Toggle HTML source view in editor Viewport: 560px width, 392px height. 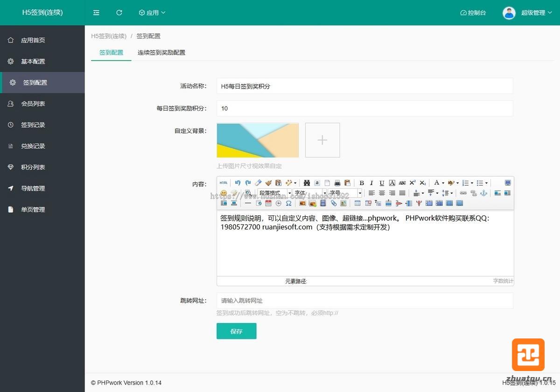(224, 183)
